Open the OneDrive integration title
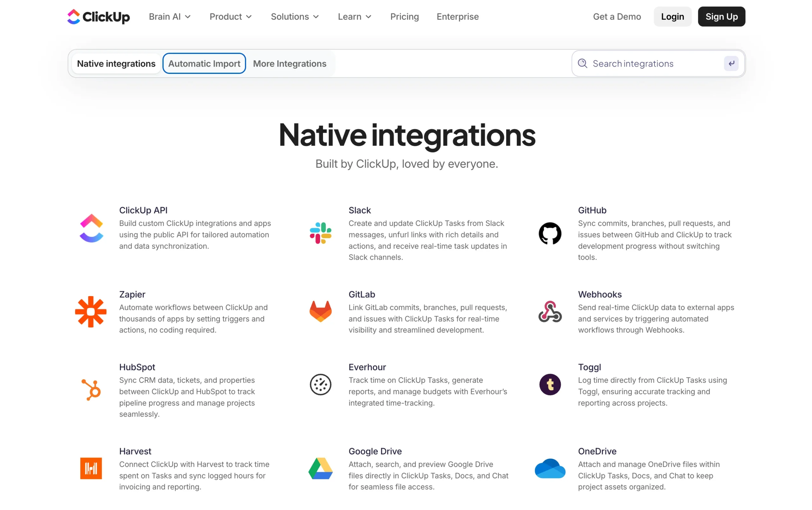 [597, 451]
